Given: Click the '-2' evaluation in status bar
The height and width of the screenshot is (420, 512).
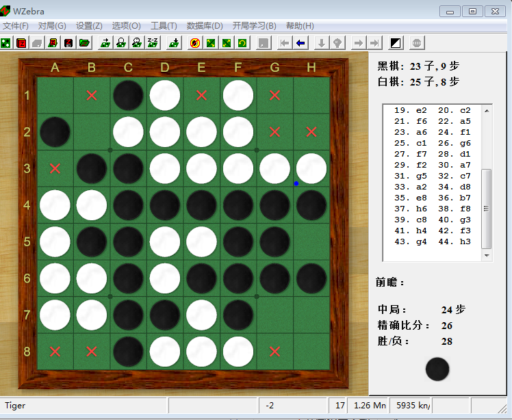Looking at the screenshot, I should (x=270, y=406).
